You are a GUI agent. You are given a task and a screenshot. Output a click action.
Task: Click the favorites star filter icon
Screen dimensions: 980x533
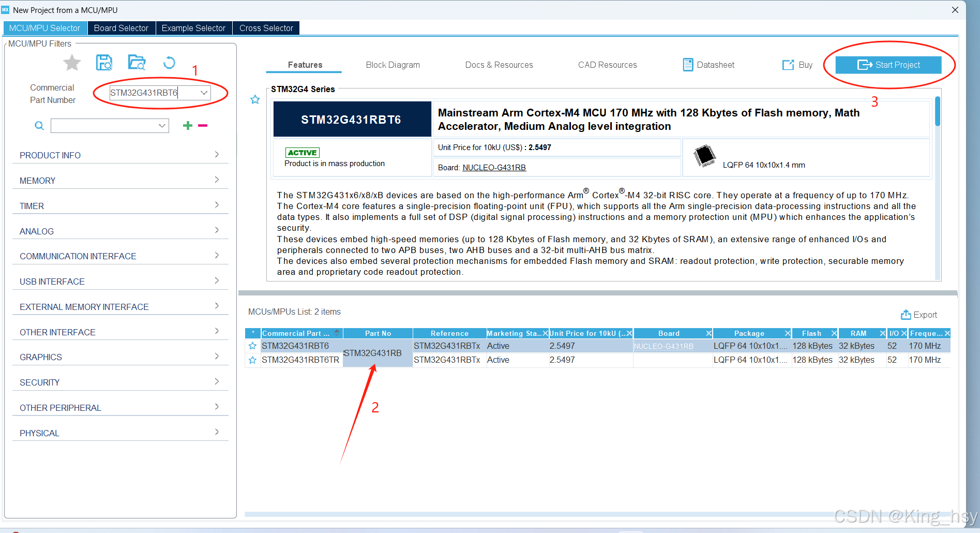click(72, 63)
